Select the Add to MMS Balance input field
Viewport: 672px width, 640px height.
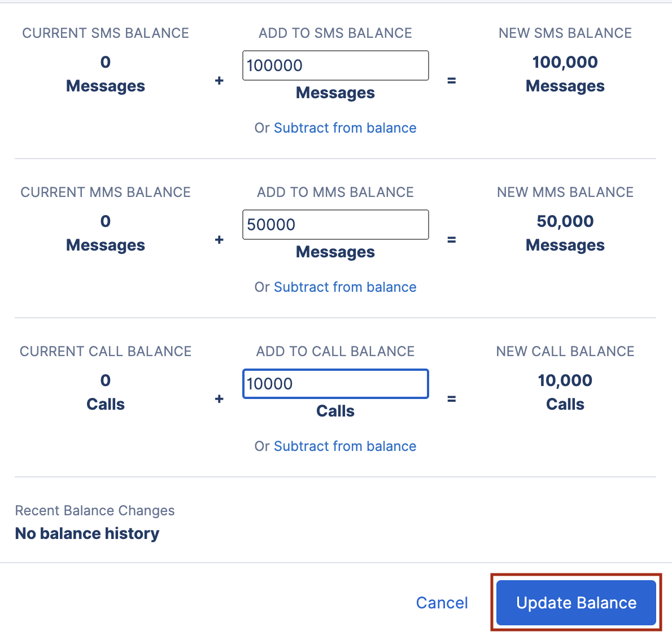coord(335,225)
